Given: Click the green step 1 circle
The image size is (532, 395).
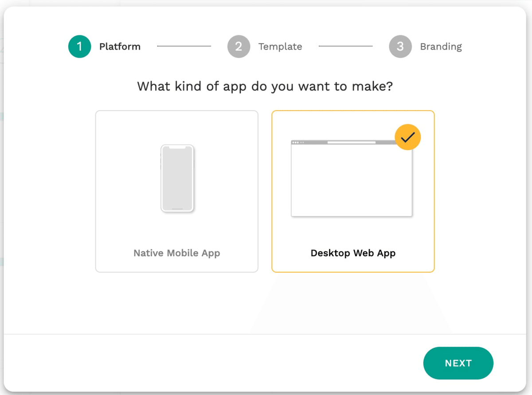Looking at the screenshot, I should point(79,47).
